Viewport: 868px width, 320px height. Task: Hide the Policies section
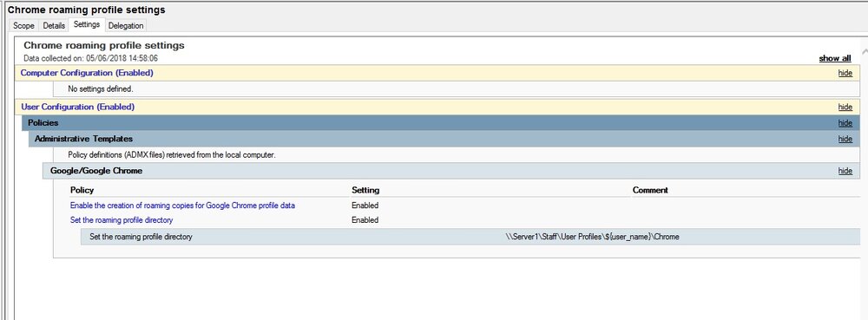point(845,122)
